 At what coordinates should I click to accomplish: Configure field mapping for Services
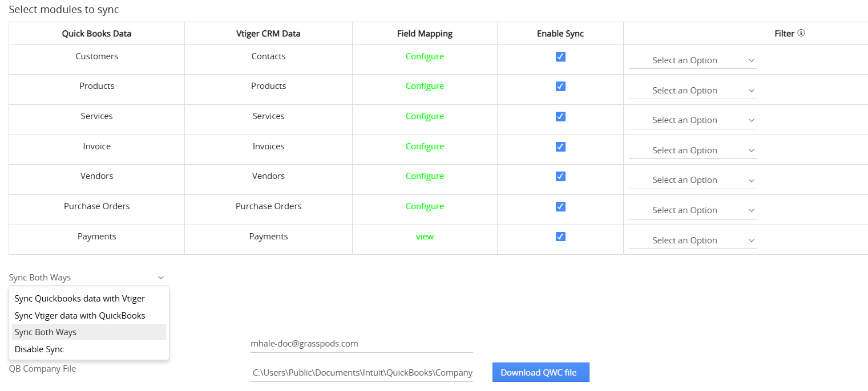425,116
